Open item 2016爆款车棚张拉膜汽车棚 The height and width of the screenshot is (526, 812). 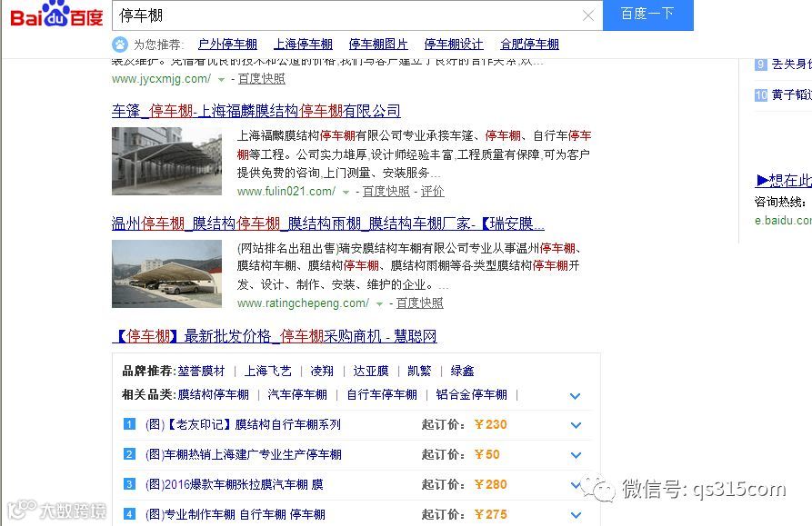pyautogui.click(x=234, y=484)
